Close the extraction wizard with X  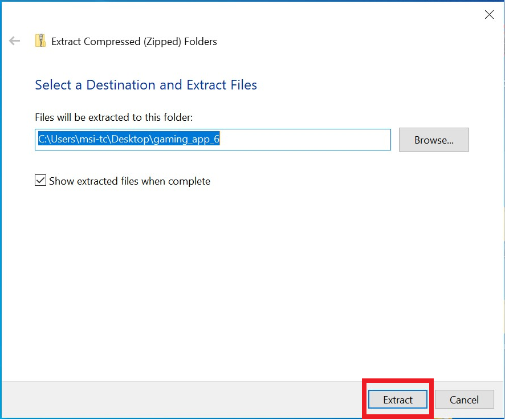click(489, 15)
